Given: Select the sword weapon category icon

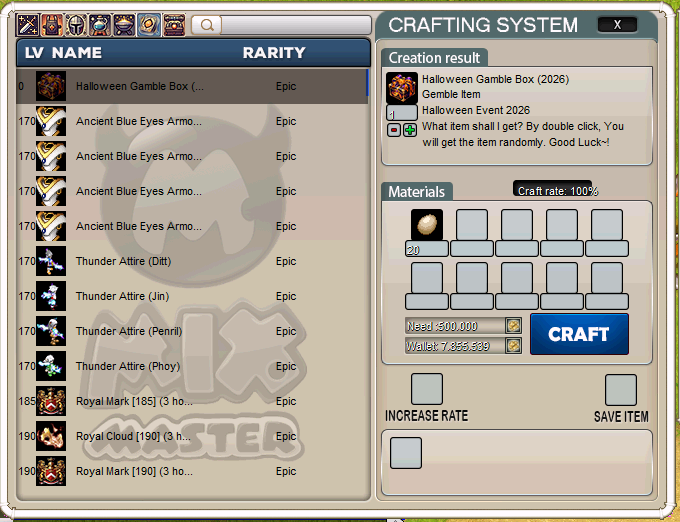Looking at the screenshot, I should point(28,25).
